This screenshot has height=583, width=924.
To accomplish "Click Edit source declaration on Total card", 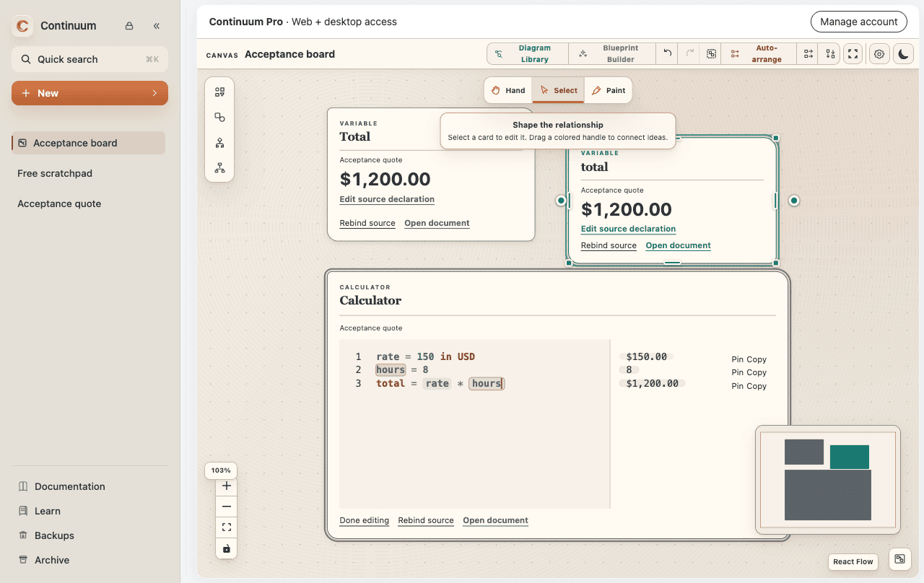I will [x=387, y=199].
